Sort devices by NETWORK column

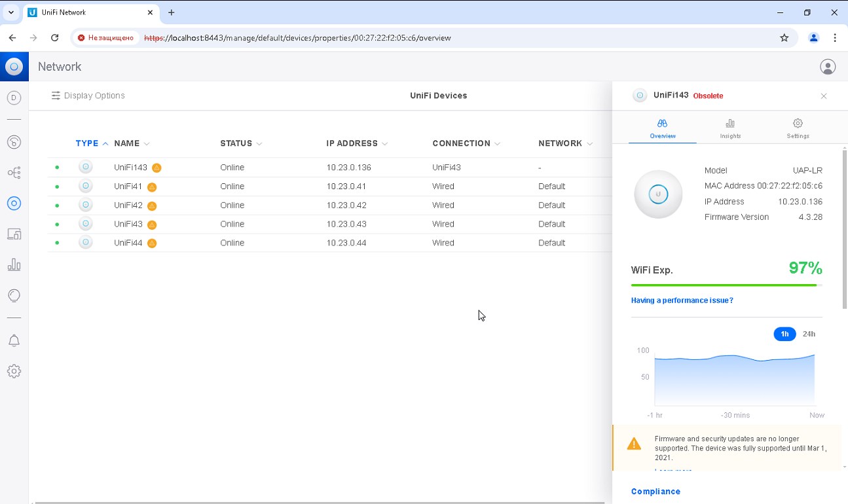(x=565, y=143)
